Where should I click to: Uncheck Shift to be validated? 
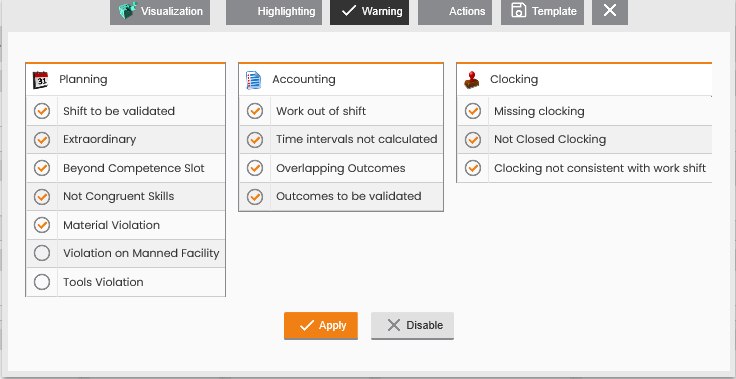42,111
